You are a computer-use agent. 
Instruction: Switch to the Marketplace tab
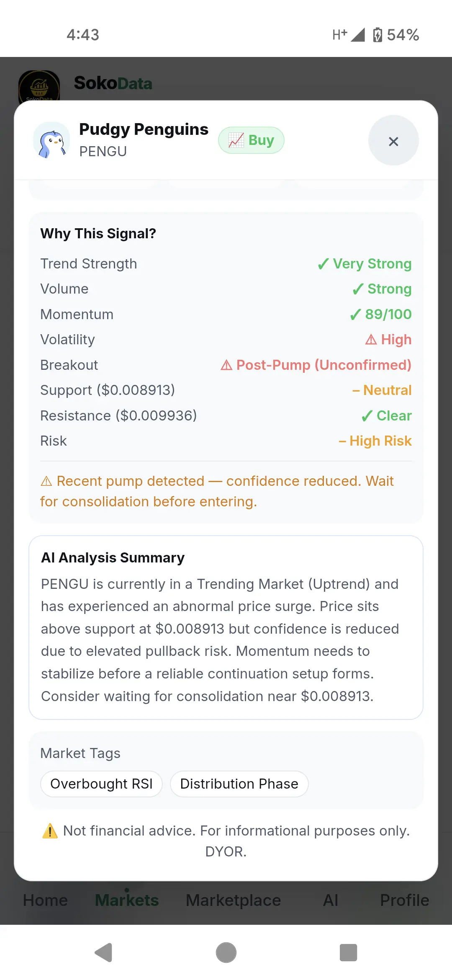[234, 900]
